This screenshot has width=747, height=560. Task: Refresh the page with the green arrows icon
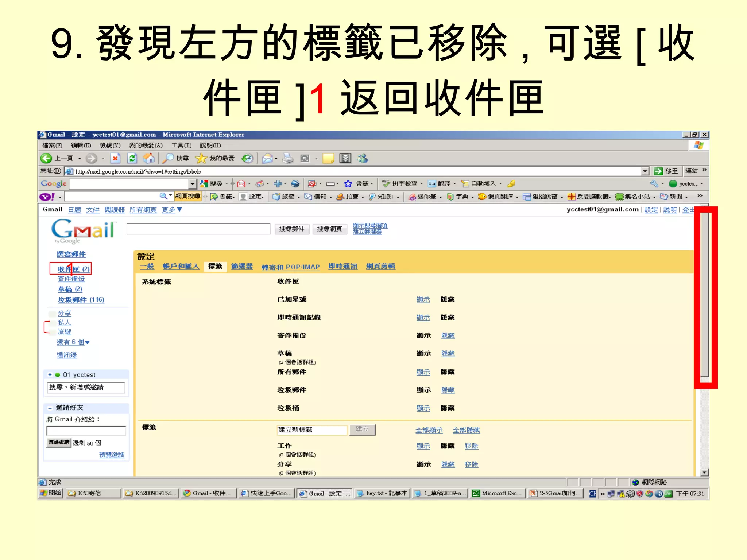coord(132,158)
